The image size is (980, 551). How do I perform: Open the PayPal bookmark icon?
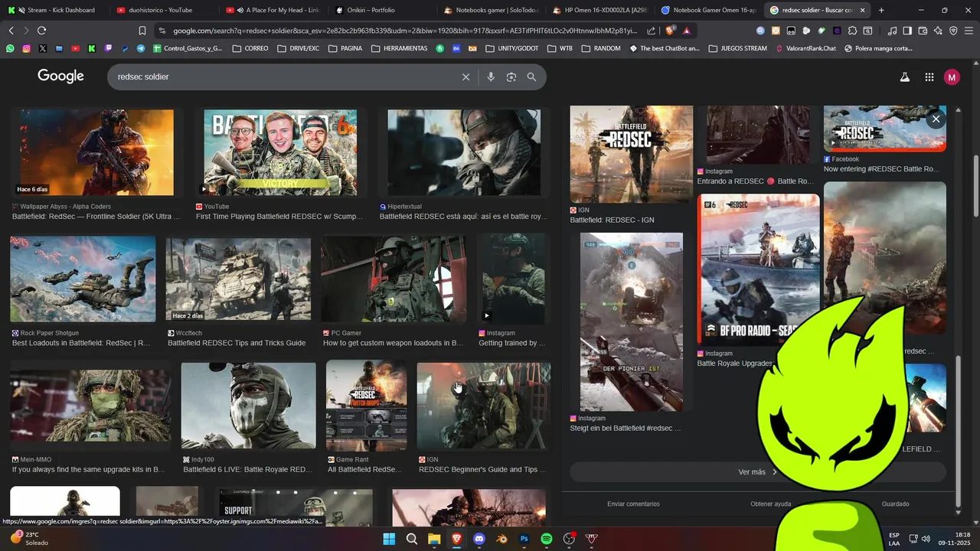pos(125,48)
